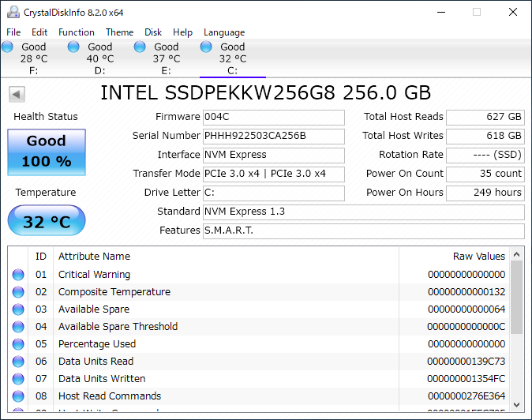The image size is (532, 420).
Task: Click raw value 0000000276E364
Action: (x=466, y=396)
